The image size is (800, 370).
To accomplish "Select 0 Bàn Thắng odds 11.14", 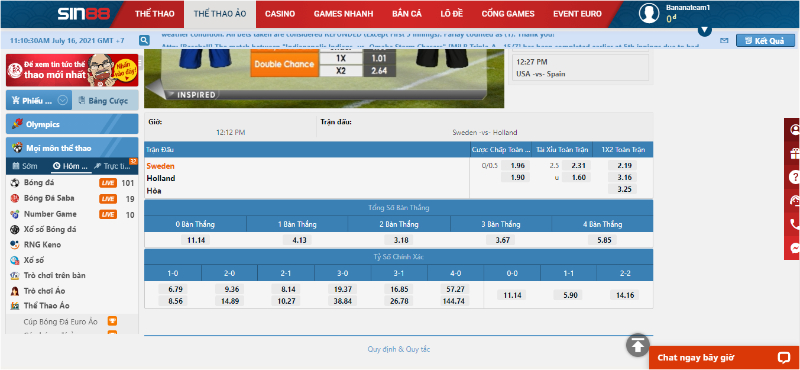I will coord(195,240).
